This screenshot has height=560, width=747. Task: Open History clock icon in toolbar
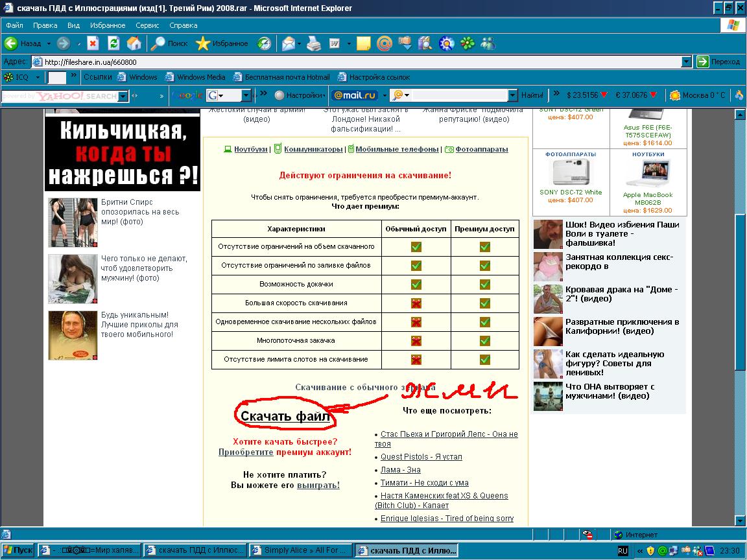(264, 43)
